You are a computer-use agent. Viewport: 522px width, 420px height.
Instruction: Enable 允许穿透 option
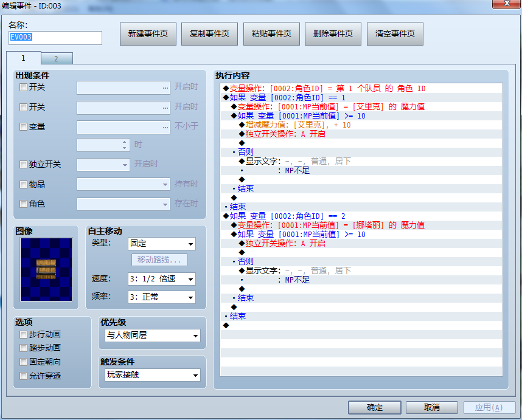click(x=23, y=376)
